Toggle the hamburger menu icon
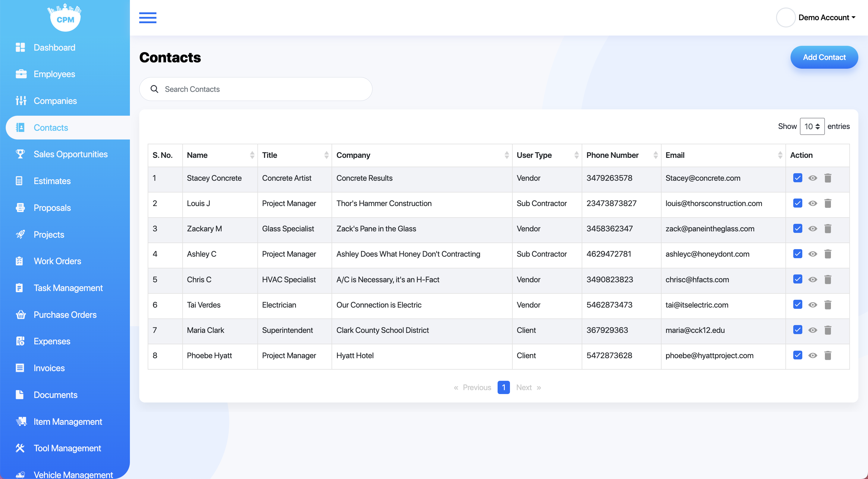 tap(148, 17)
